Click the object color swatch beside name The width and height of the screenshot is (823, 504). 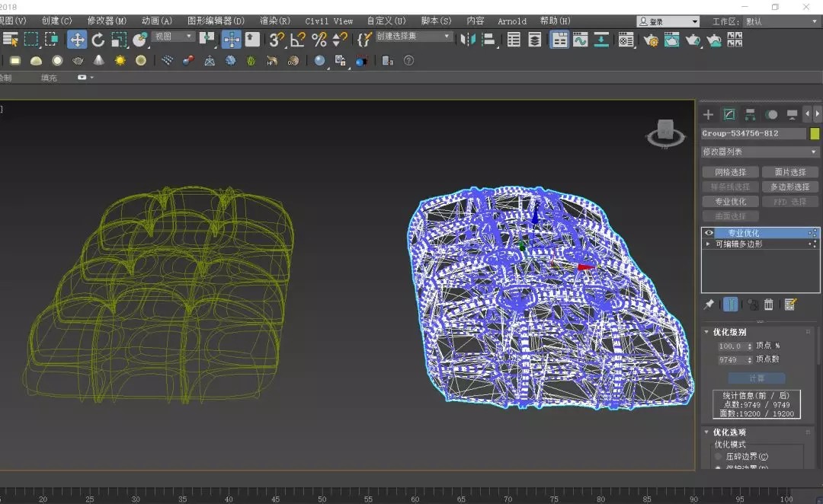point(815,133)
